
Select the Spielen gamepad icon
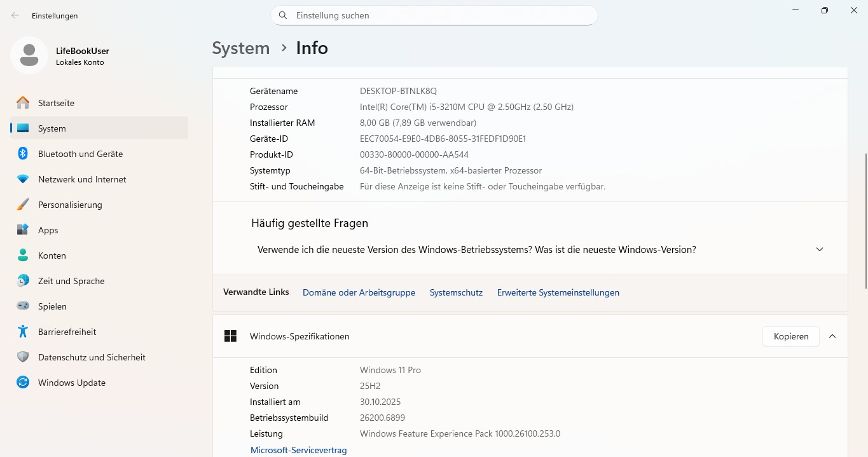tap(23, 306)
